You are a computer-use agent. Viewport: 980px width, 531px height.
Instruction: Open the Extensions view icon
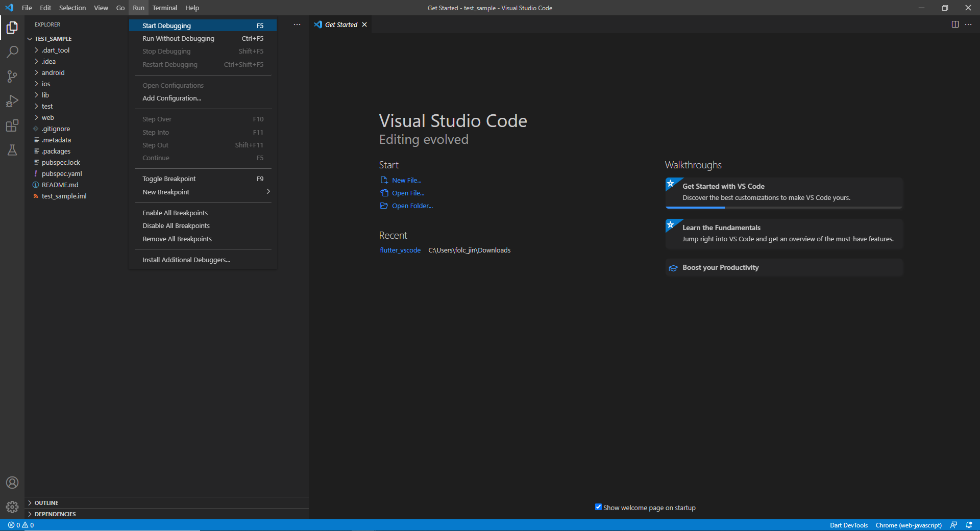coord(12,125)
